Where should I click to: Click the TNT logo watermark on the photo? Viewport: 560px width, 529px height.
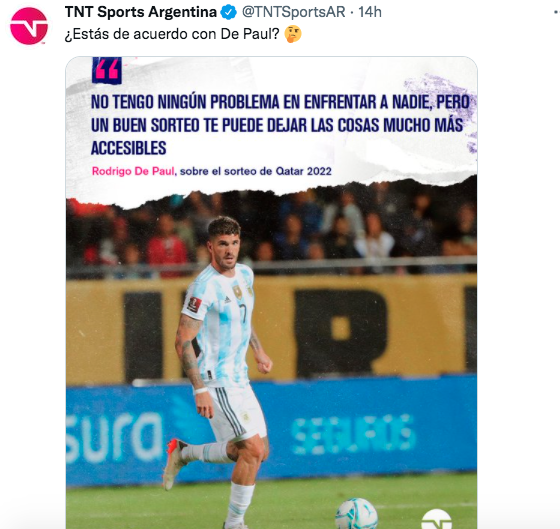(x=436, y=519)
